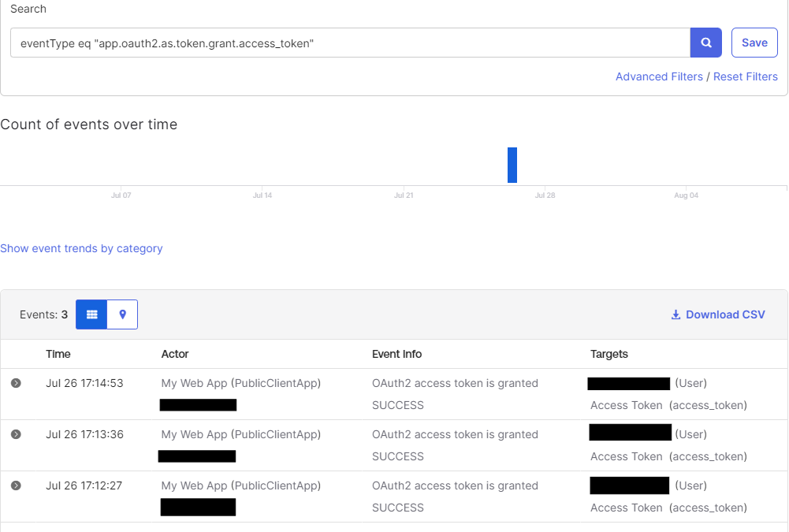Click the Time column header
The image size is (789, 532).
click(58, 354)
